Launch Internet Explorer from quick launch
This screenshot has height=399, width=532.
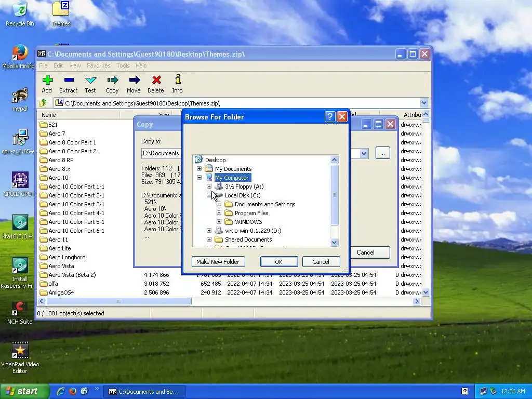point(61,391)
